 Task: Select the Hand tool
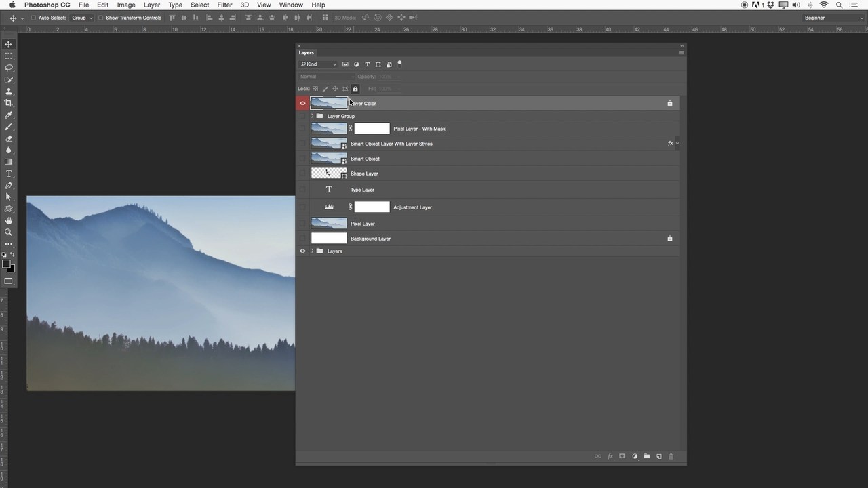pos(9,220)
